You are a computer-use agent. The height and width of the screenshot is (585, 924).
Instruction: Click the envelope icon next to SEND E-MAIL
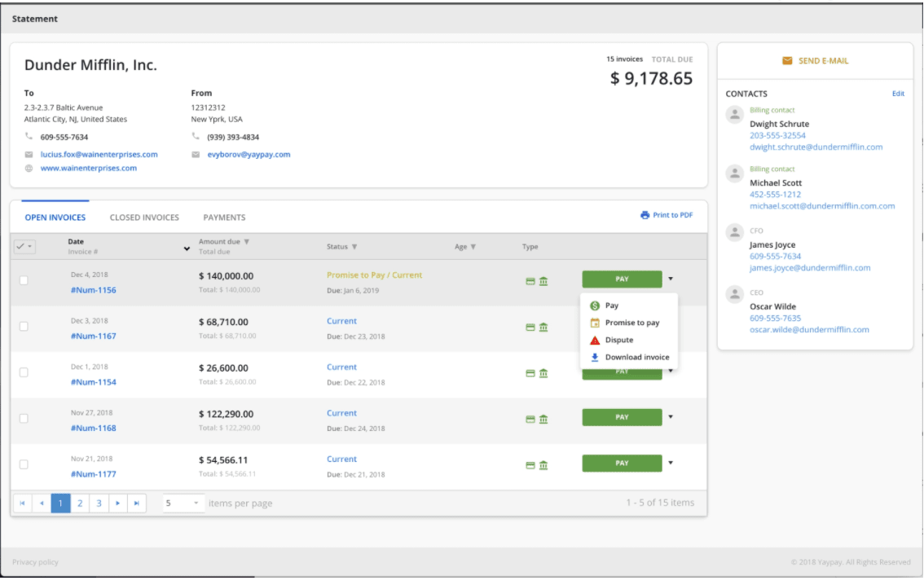click(786, 59)
